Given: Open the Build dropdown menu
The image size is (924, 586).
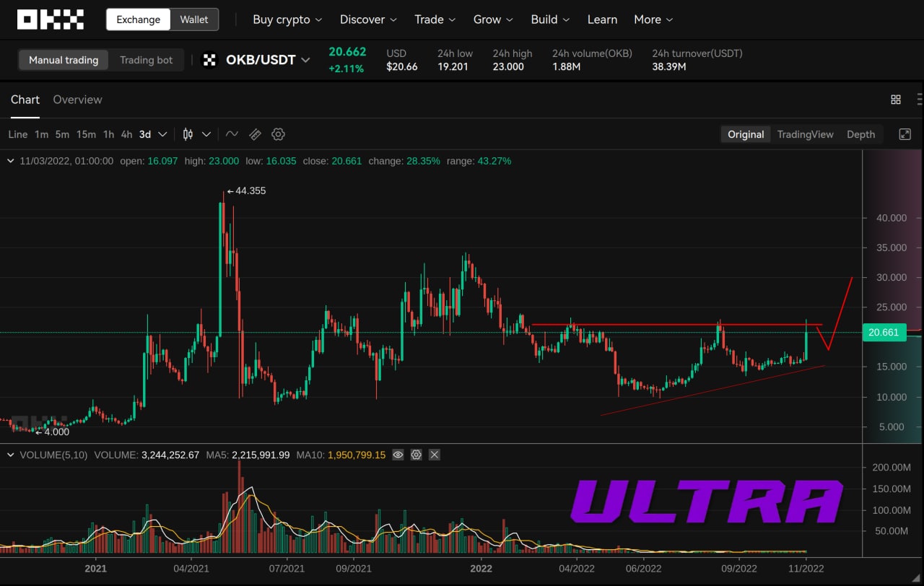Looking at the screenshot, I should tap(550, 19).
